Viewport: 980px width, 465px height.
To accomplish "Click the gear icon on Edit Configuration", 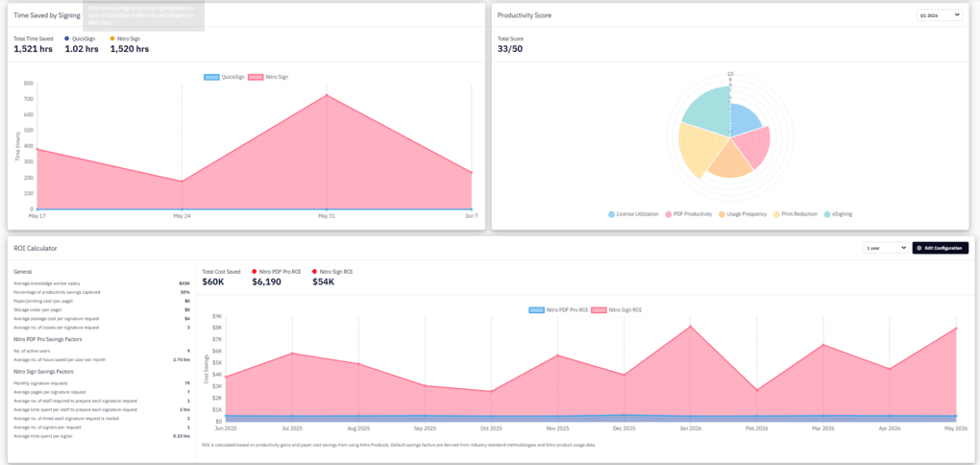I will pos(919,248).
